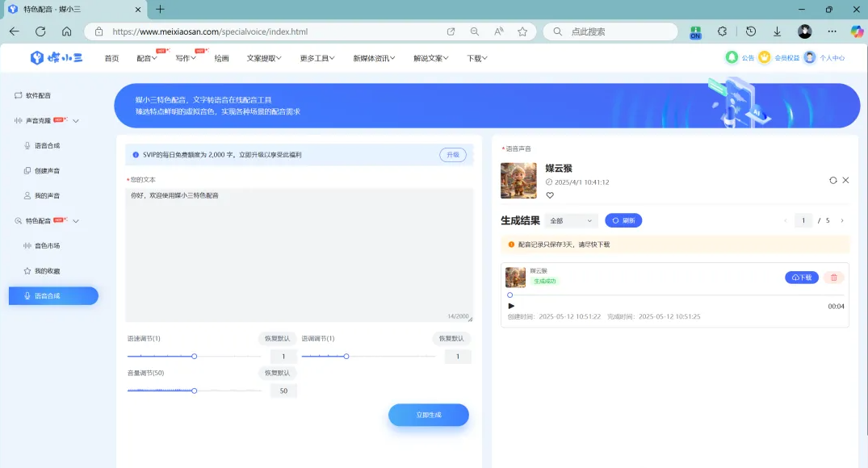Viewport: 868px width, 468px height.
Task: Click the audio playback progress handle
Action: coord(509,295)
